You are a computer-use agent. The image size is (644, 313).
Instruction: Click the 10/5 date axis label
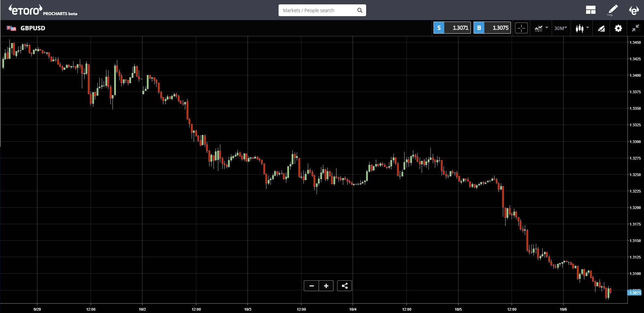coord(458,309)
